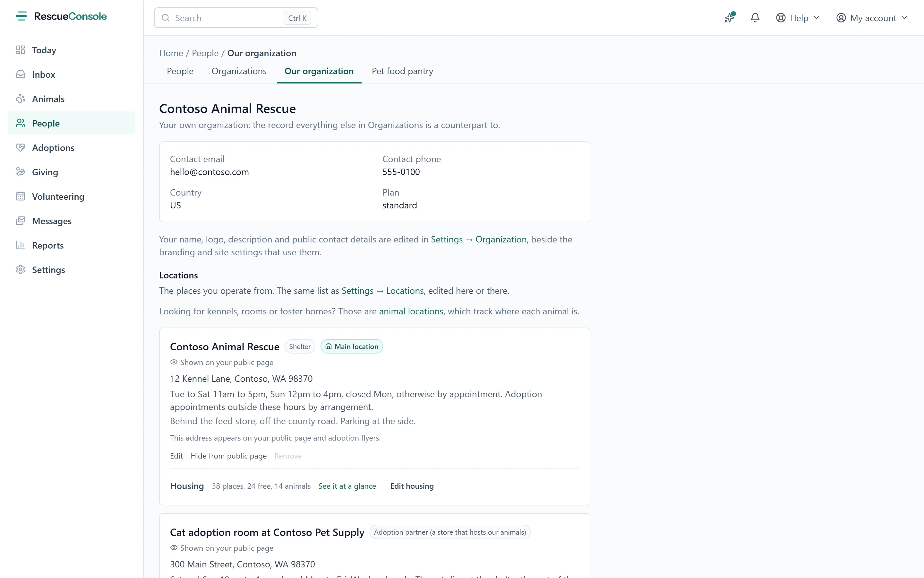
Task: Click the hello@contoso.com email value
Action: pyautogui.click(x=209, y=172)
